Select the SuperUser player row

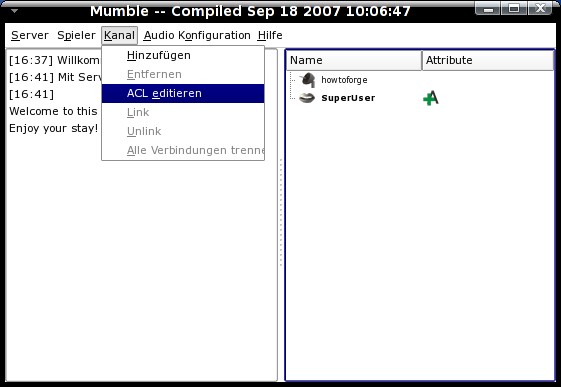tap(420, 98)
